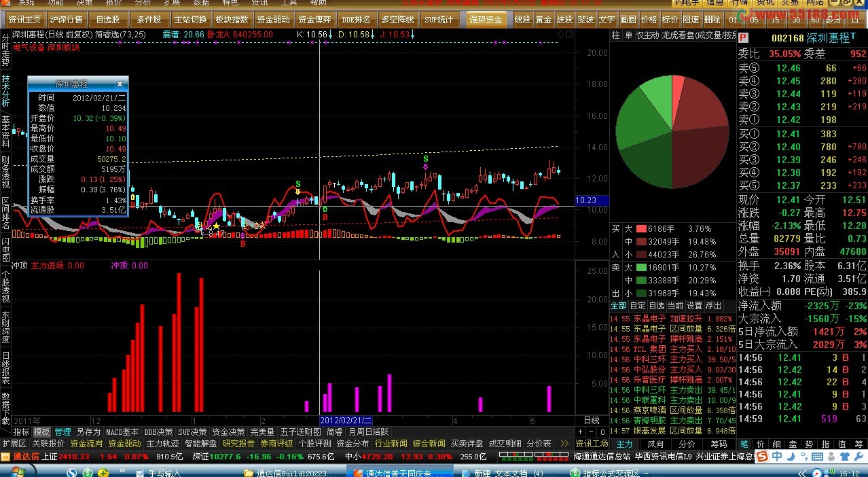Select the 黄金 drawing tool

click(x=543, y=20)
